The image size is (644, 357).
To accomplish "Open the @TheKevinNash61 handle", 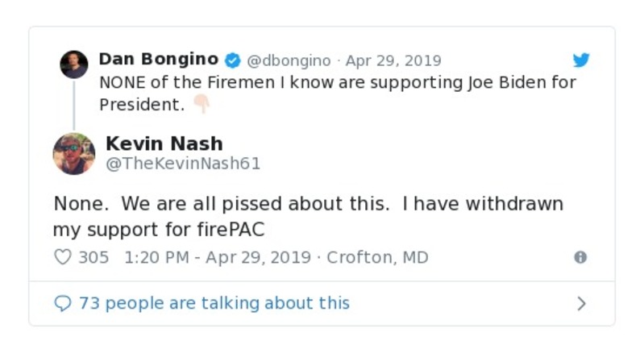I will (183, 164).
